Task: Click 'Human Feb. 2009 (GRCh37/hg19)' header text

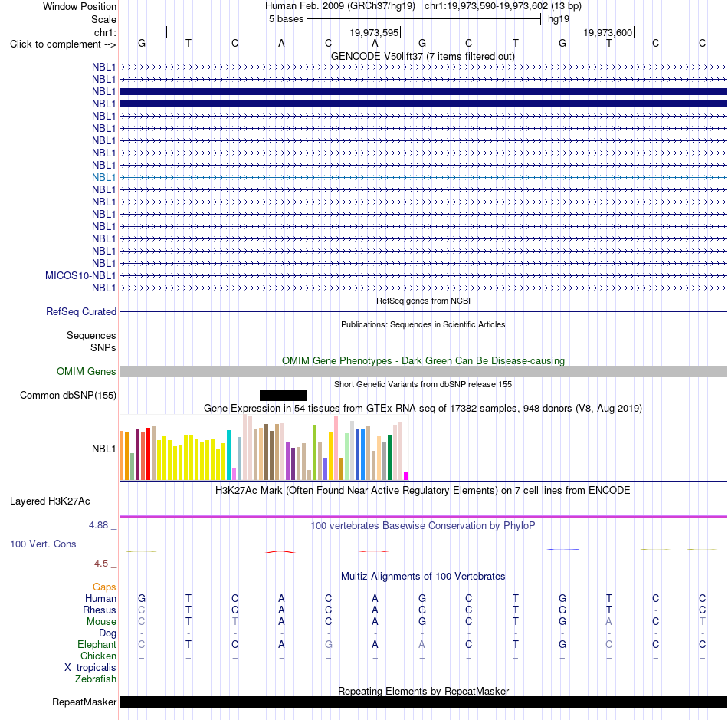Action: pos(339,6)
